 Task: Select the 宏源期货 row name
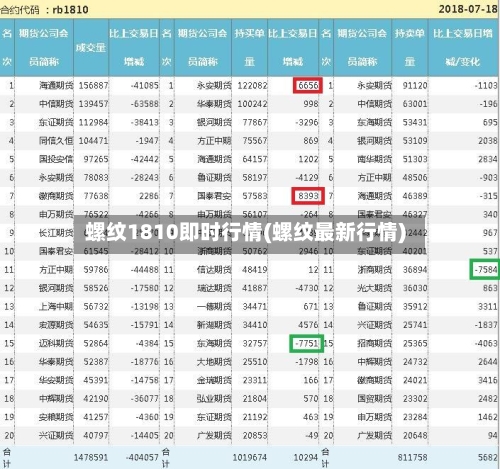pos(56,325)
